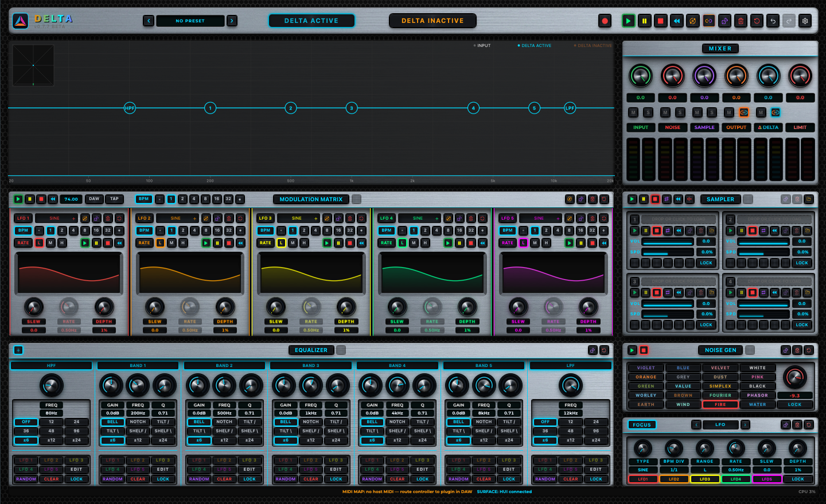
Task: Click the LFO 2 trash icon
Action: [x=229, y=218]
